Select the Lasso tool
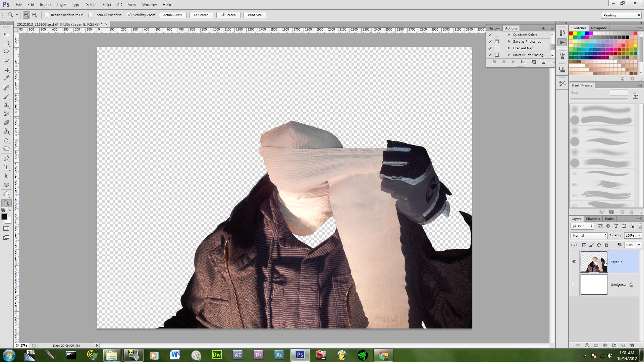The width and height of the screenshot is (644, 362). [x=6, y=52]
